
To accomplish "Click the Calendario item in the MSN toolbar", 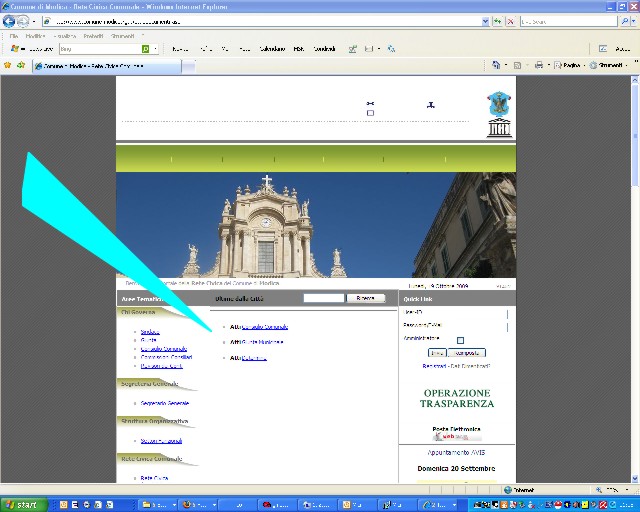I will (272, 49).
